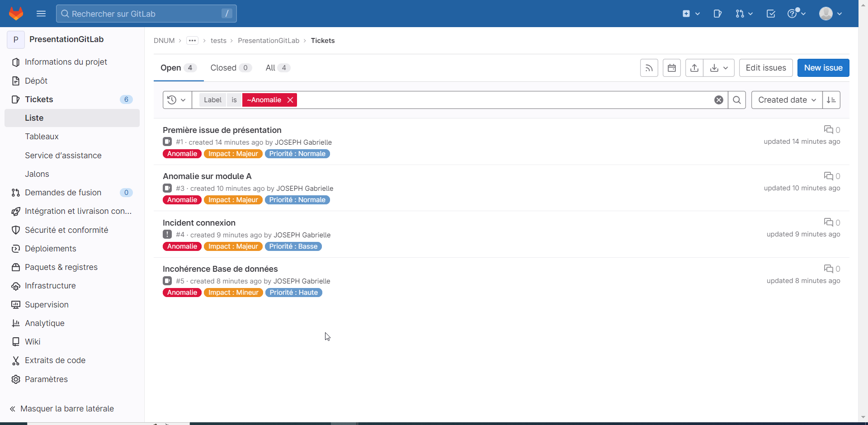This screenshot has height=425, width=868.
Task: Open the Created date sort dropdown
Action: [x=787, y=100]
